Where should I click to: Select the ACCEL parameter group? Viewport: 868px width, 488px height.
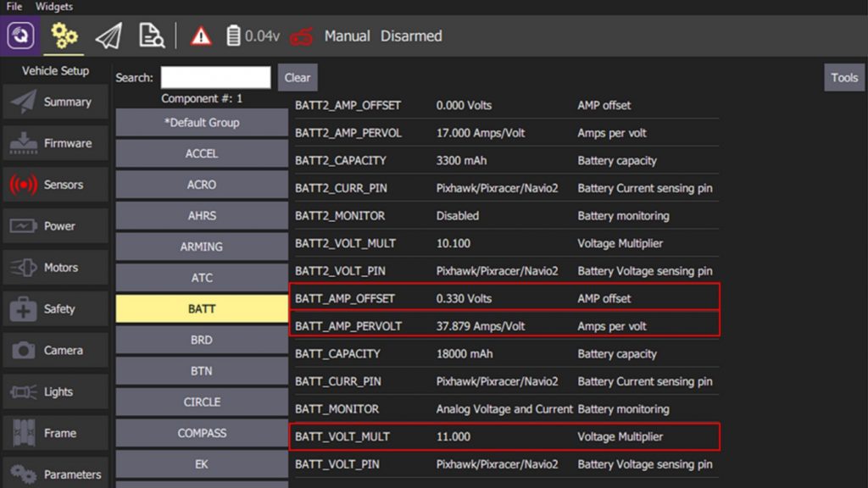[202, 154]
